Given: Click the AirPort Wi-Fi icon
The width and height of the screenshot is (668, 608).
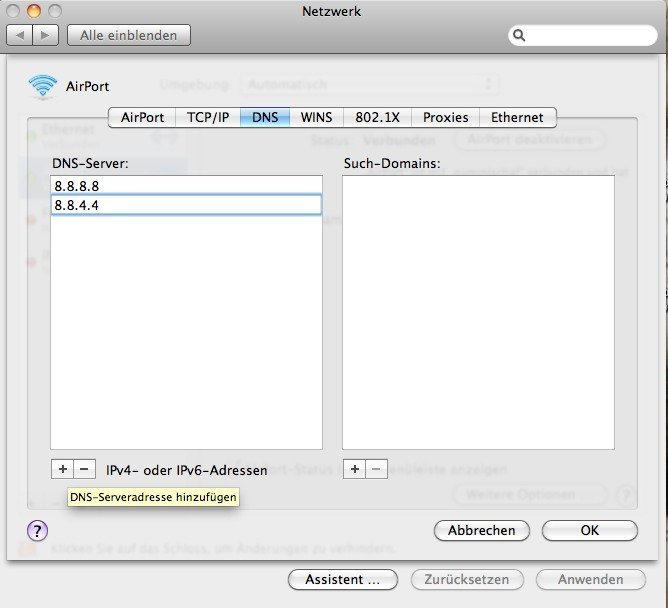Looking at the screenshot, I should tap(43, 86).
